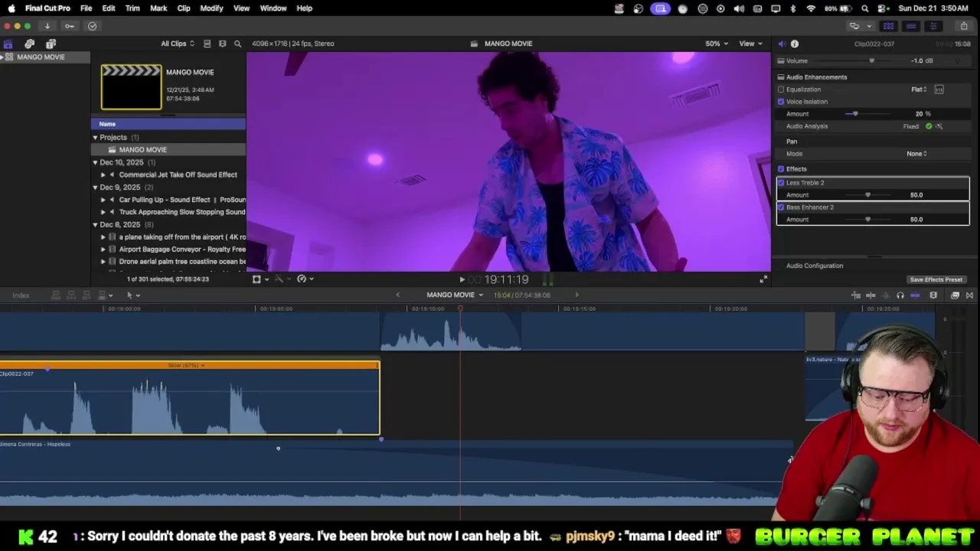Toggle audio skimming headphones icon

pyautogui.click(x=900, y=295)
